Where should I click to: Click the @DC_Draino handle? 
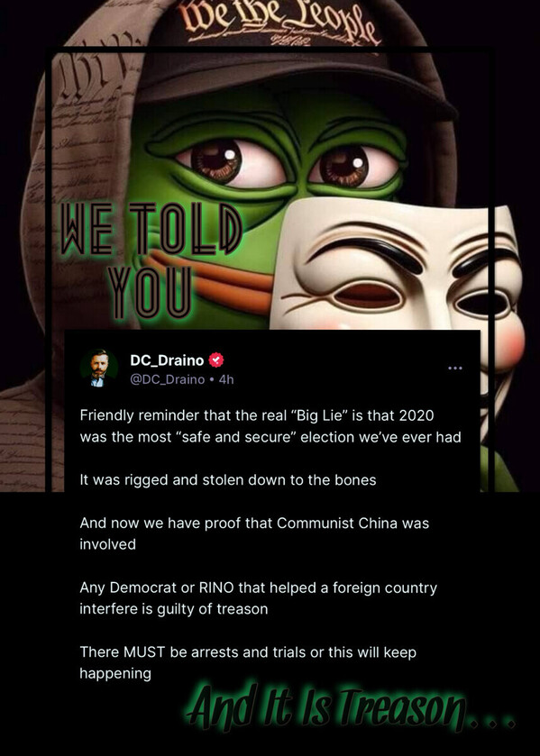coord(167,379)
